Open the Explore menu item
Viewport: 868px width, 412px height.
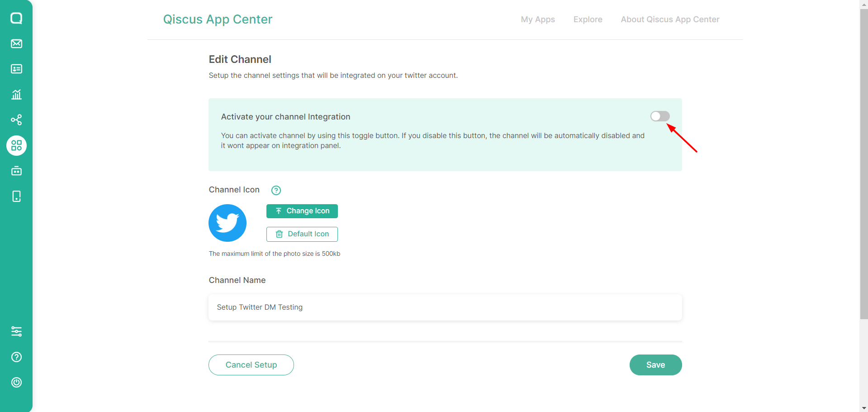tap(588, 19)
